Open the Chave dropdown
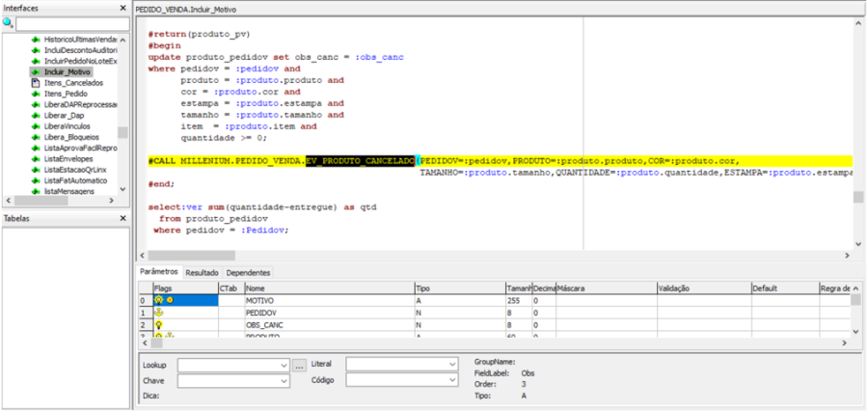Viewport: 868px width, 412px height. (x=283, y=381)
